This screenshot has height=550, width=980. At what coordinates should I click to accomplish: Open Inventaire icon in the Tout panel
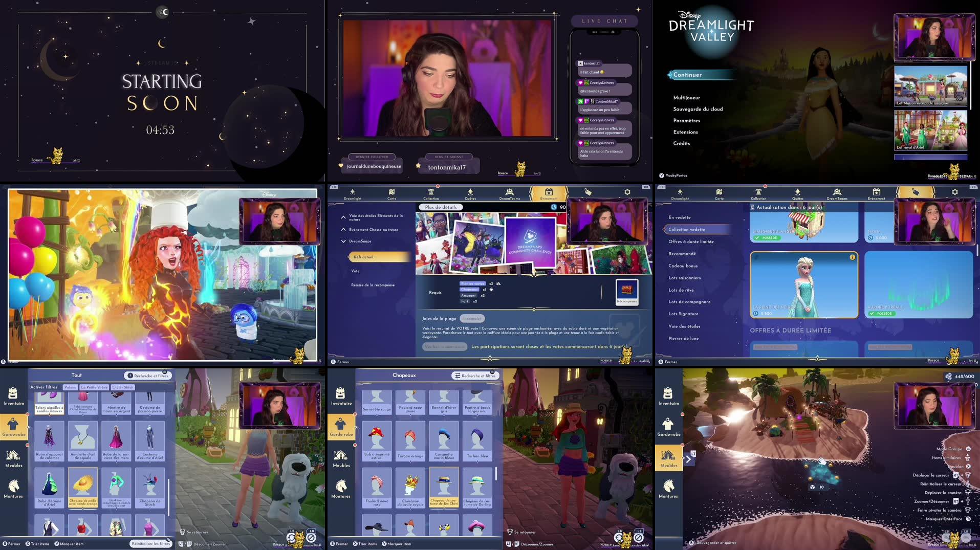13,396
